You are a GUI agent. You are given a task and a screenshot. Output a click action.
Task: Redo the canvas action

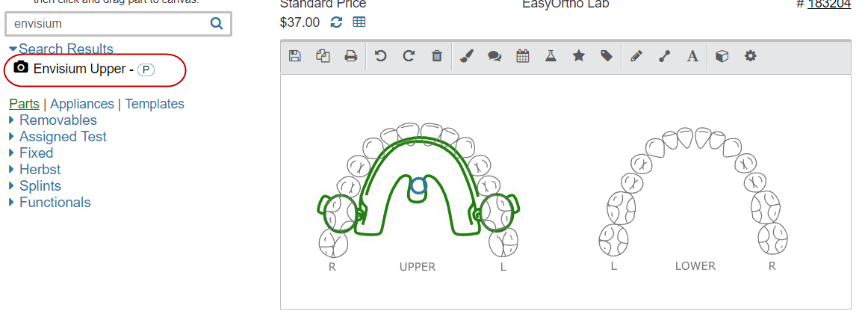tap(409, 55)
